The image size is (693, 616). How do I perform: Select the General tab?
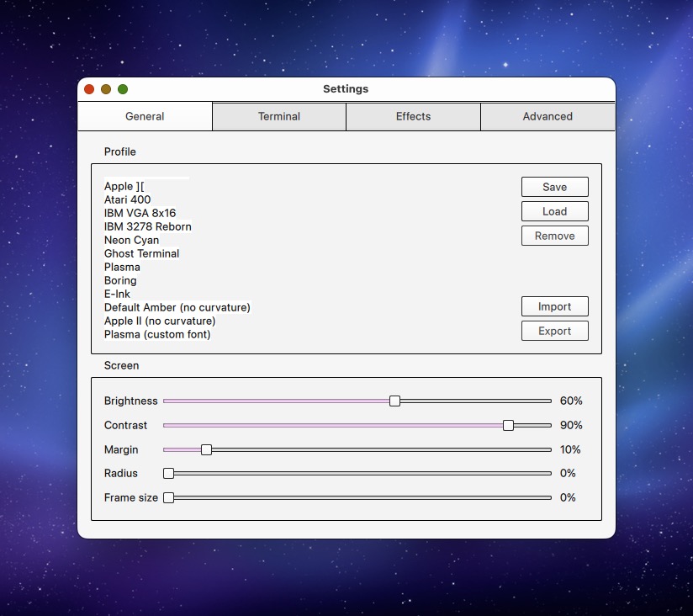145,117
